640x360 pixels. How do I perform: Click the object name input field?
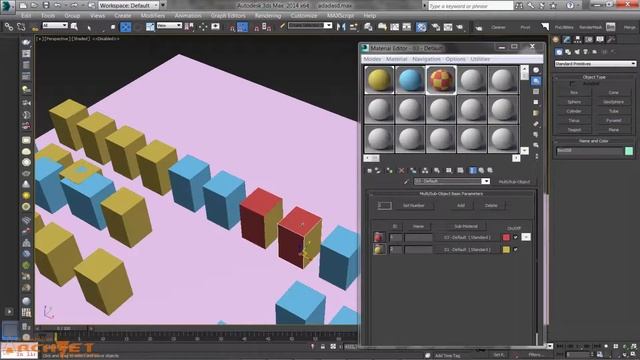pyautogui.click(x=589, y=151)
